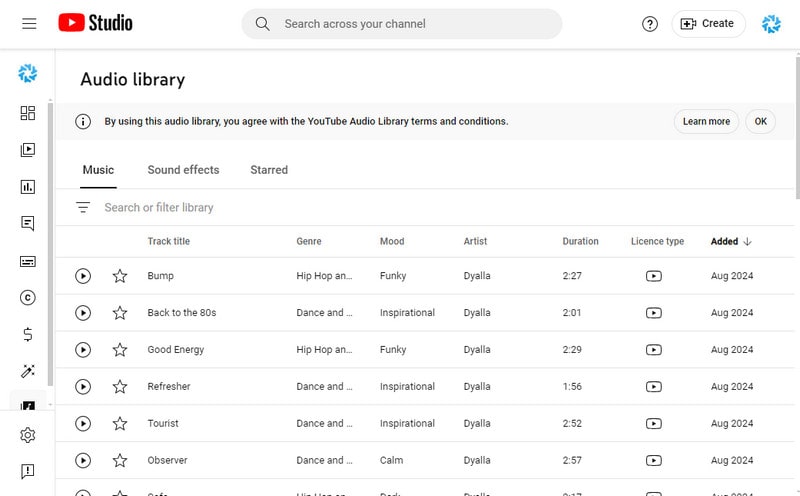The width and height of the screenshot is (800, 496).
Task: Switch to the Sound effects tab
Action: click(183, 170)
